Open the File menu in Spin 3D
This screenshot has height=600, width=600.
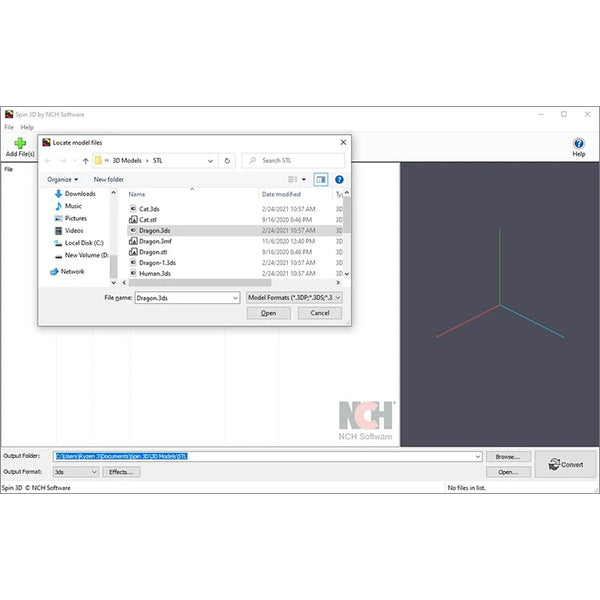click(x=9, y=127)
